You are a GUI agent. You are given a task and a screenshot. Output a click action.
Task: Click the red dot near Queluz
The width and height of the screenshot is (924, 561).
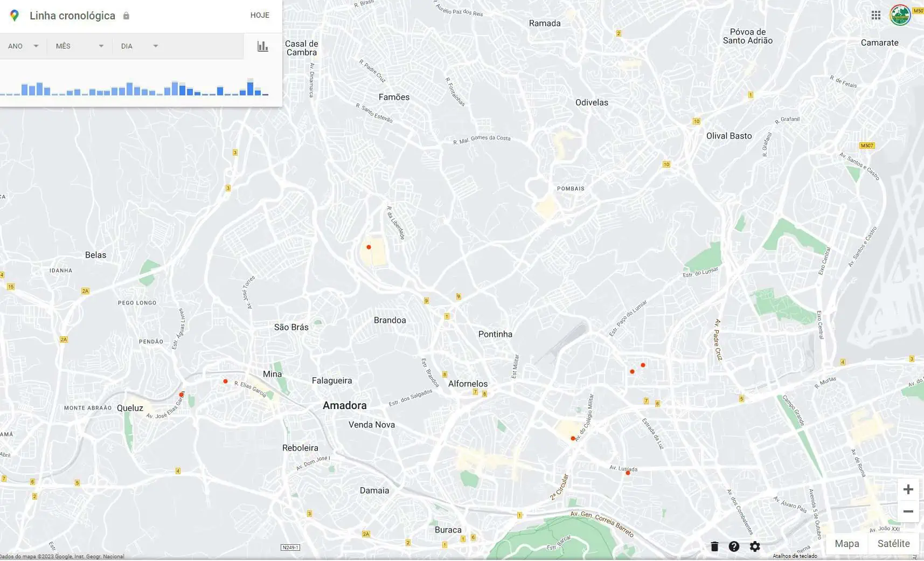(x=182, y=395)
